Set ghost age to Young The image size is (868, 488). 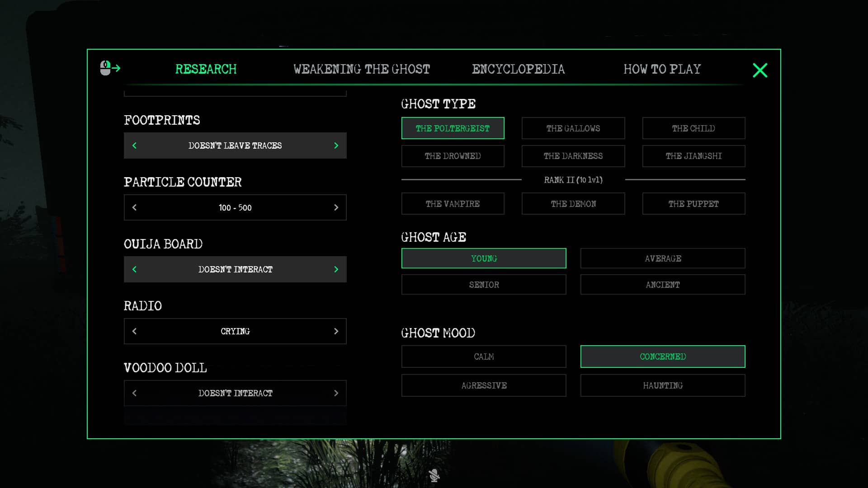484,258
